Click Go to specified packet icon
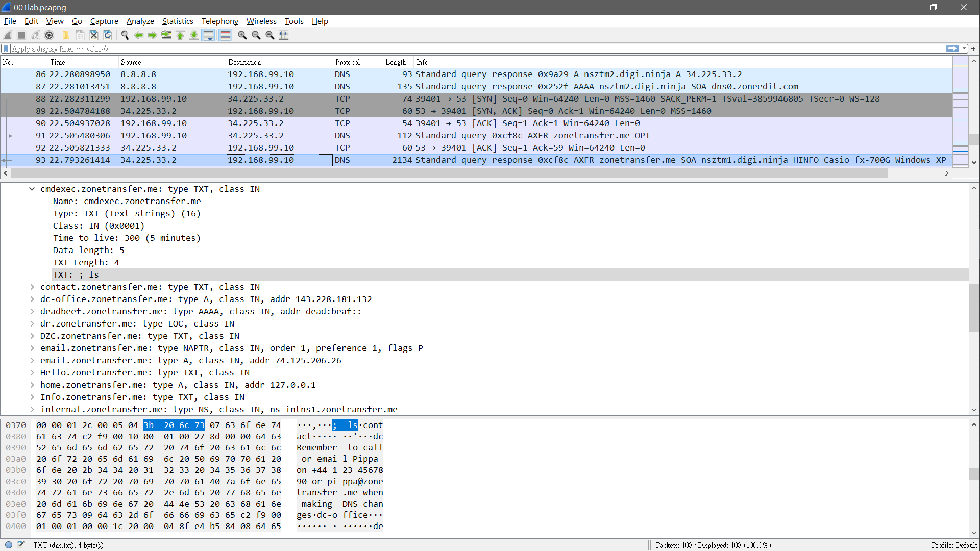 pos(166,35)
